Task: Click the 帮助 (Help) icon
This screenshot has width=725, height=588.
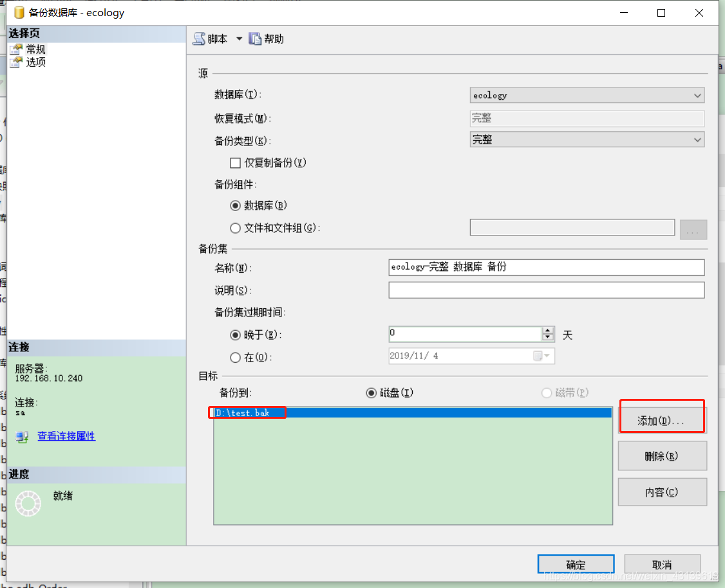Action: pyautogui.click(x=256, y=39)
